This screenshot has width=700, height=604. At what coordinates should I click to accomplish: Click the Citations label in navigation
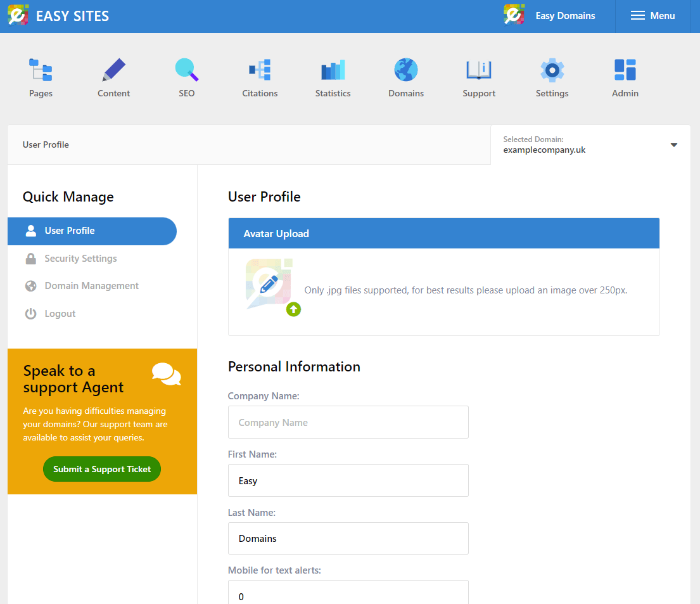click(x=260, y=93)
